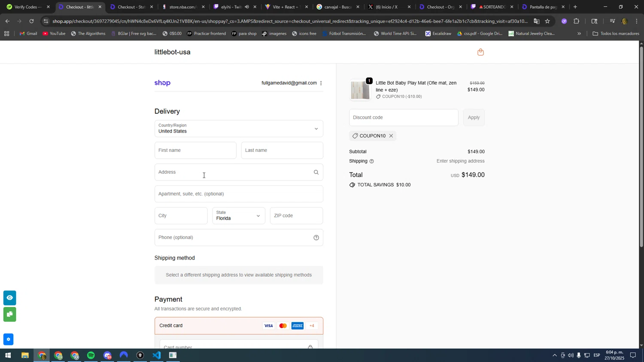The image size is (644, 362).
Task: Remove the COUPON10 discount tag
Action: coord(391,136)
